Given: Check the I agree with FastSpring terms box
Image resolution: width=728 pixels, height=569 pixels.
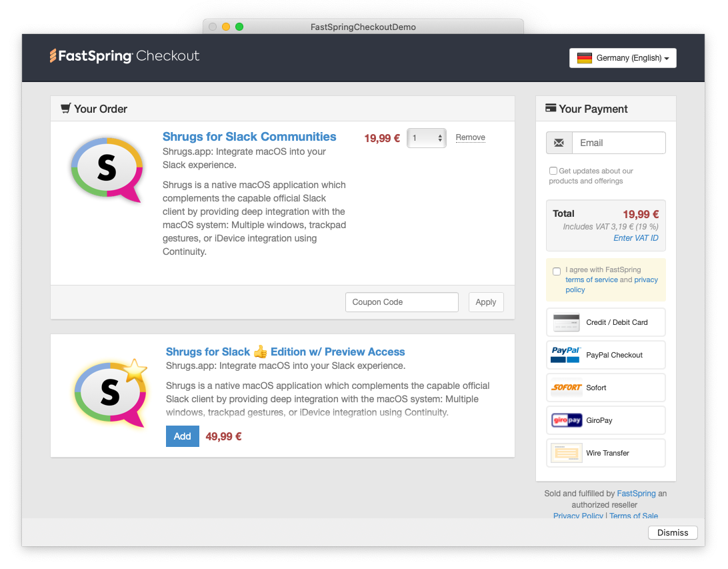Looking at the screenshot, I should (557, 271).
